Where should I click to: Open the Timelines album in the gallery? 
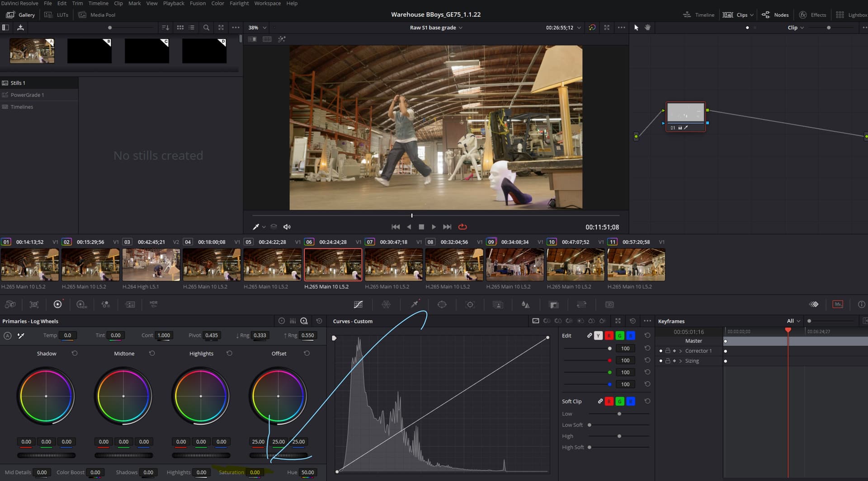[21, 107]
